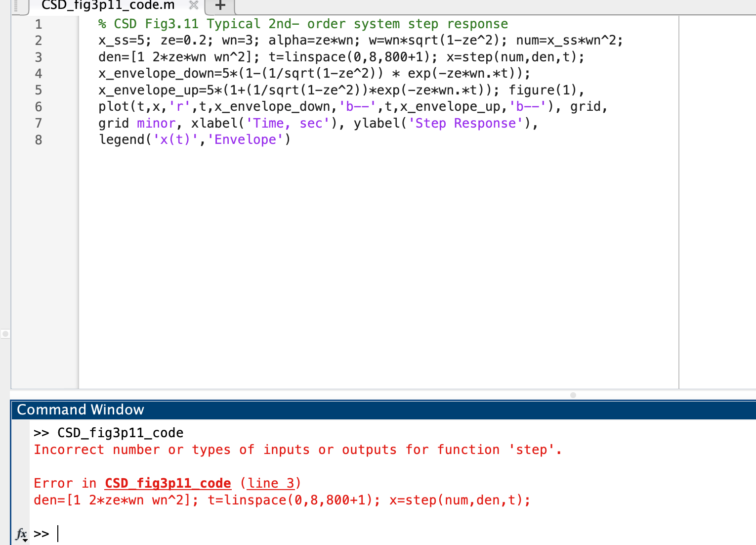Click 'x_envelope_up=5*' at start of line 5
Viewport: 756px width, 545px height.
point(160,90)
